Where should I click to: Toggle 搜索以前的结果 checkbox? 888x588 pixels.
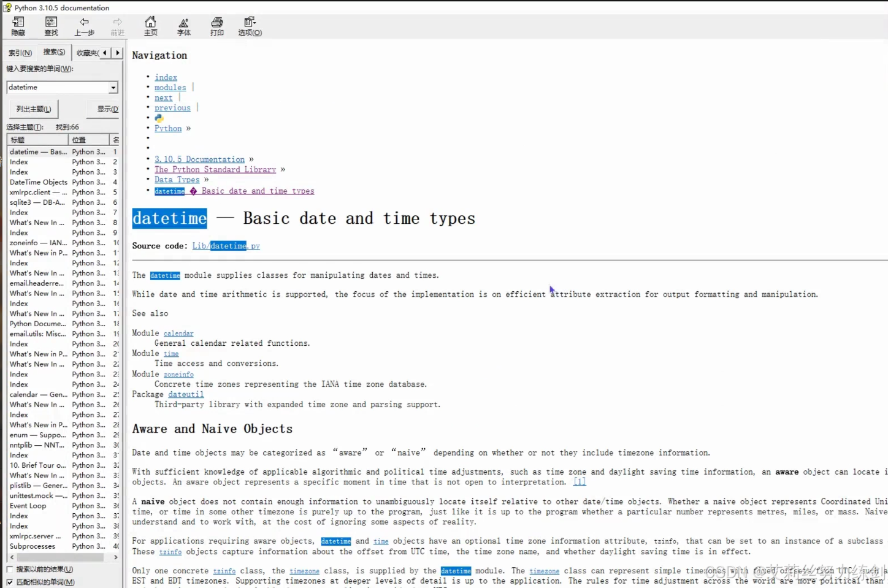pyautogui.click(x=9, y=570)
